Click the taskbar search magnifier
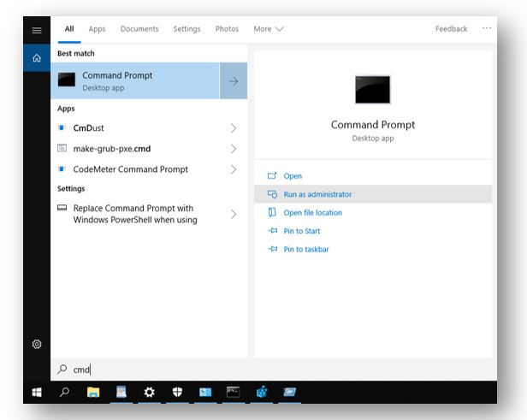The height and width of the screenshot is (420, 527). point(64,392)
